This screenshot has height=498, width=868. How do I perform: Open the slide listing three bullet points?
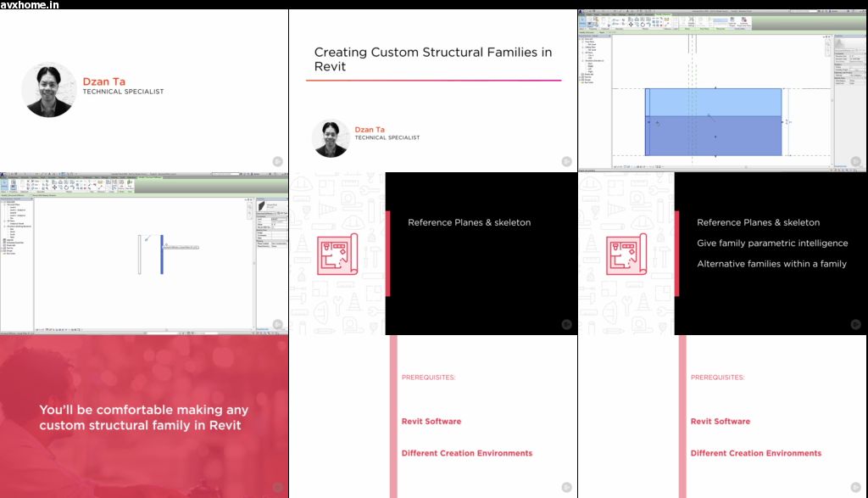click(x=722, y=253)
